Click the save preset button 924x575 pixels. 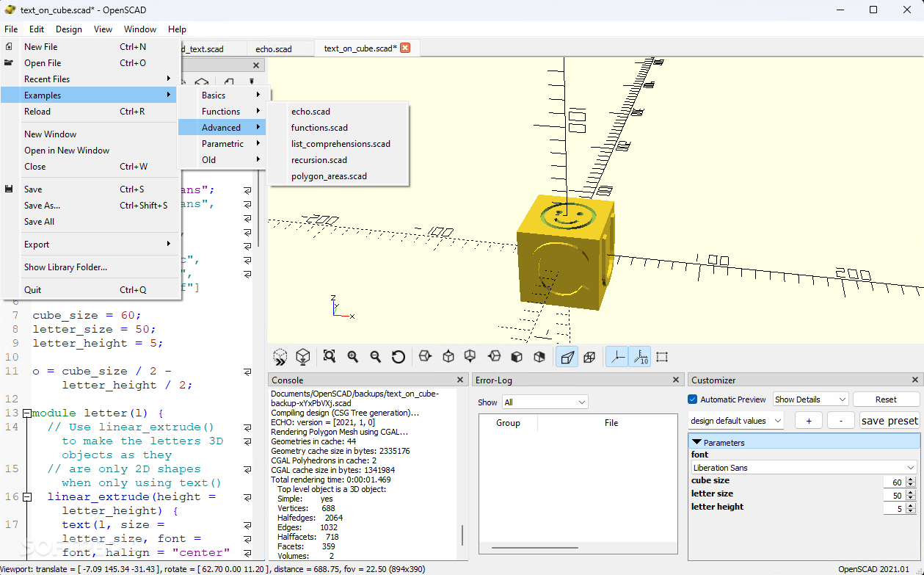click(x=890, y=421)
